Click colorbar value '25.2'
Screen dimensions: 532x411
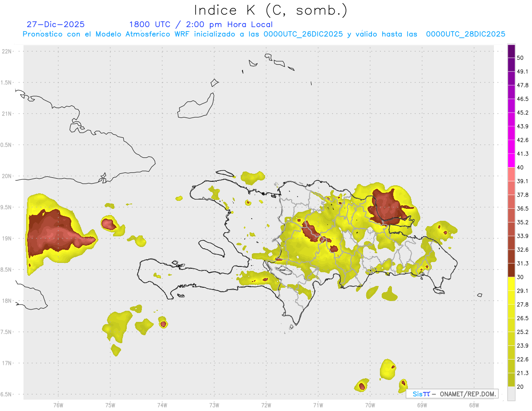click(523, 332)
